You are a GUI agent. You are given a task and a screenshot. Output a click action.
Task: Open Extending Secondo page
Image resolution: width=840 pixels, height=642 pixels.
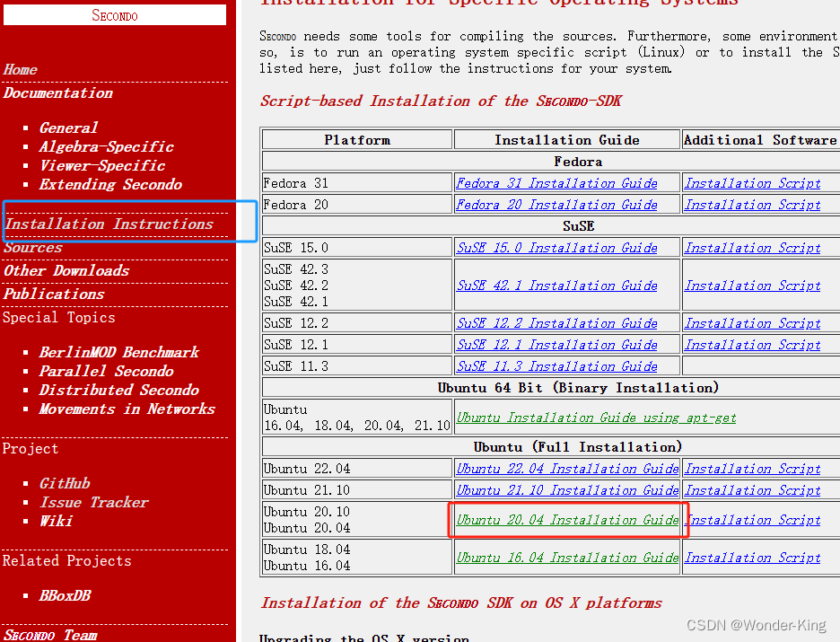coord(110,184)
